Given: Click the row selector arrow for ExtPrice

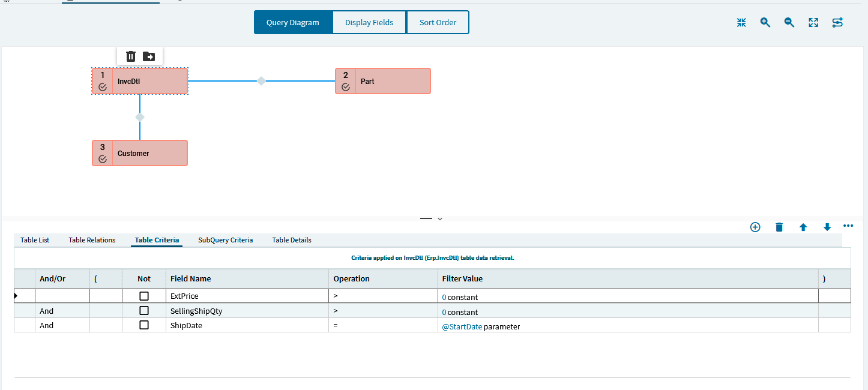Looking at the screenshot, I should 16,296.
